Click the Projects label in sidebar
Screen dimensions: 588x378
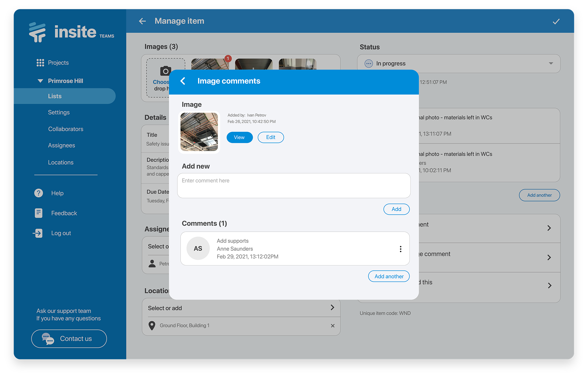coord(58,63)
